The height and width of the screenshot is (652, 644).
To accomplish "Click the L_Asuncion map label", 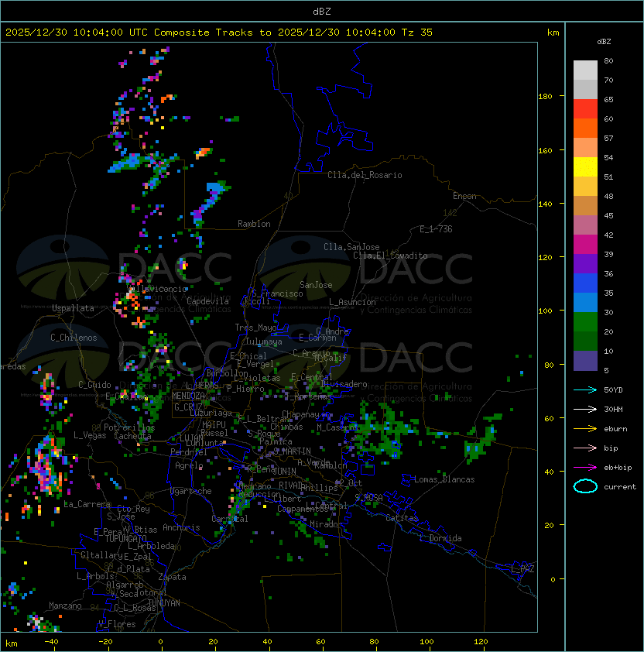I will [352, 302].
